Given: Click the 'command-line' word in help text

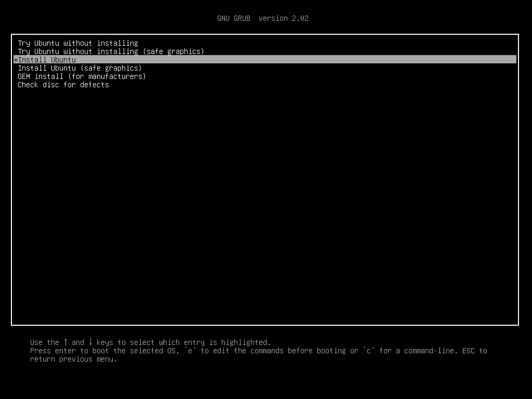Looking at the screenshot, I should pyautogui.click(x=427, y=351).
